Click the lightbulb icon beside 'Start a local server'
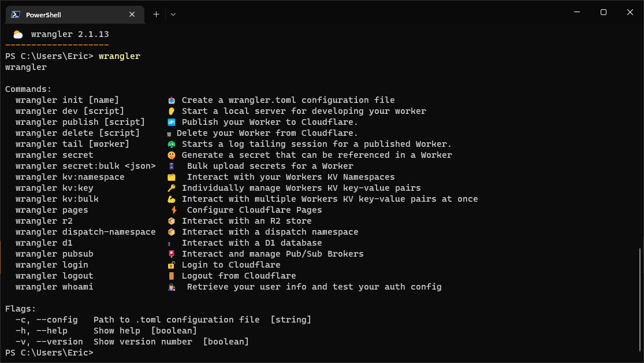 click(x=171, y=111)
